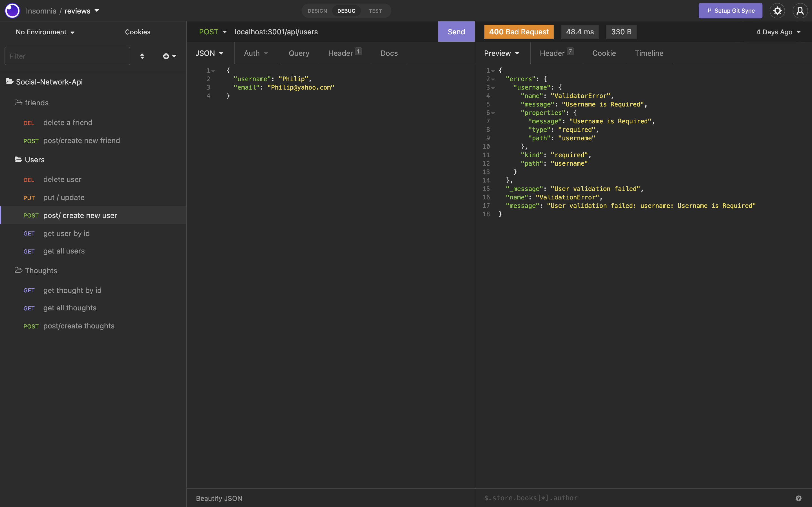
Task: Open the Preview mode dropdown
Action: pyautogui.click(x=501, y=53)
